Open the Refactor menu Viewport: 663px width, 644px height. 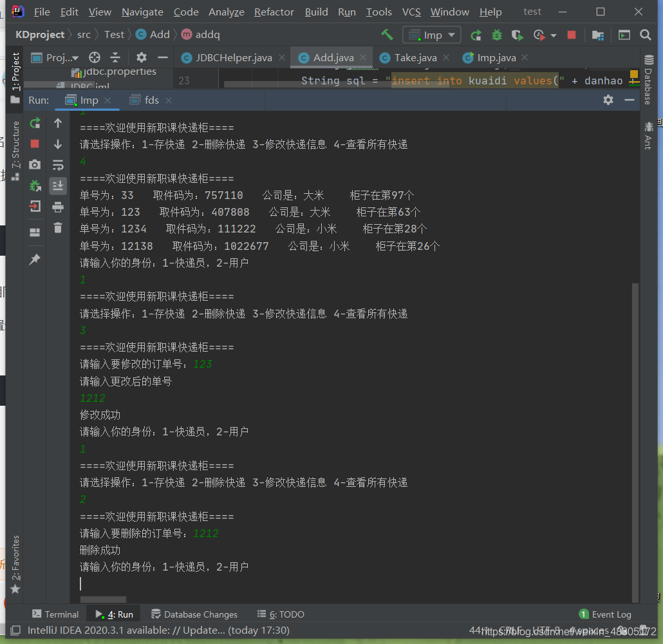[x=274, y=12]
